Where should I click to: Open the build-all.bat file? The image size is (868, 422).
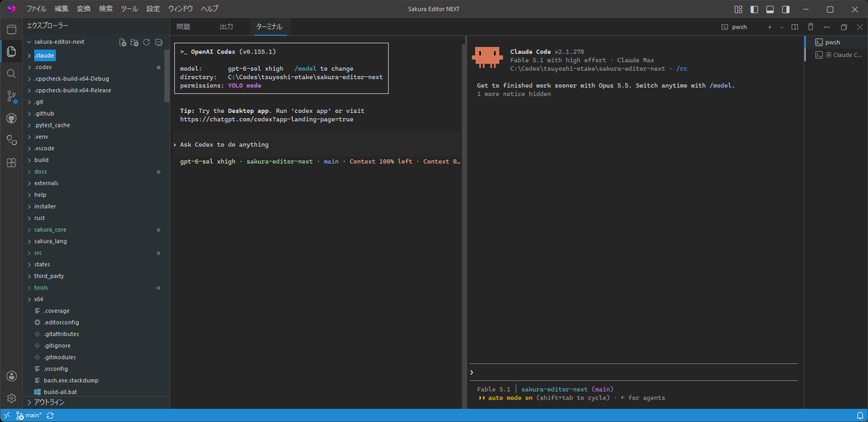(x=59, y=392)
